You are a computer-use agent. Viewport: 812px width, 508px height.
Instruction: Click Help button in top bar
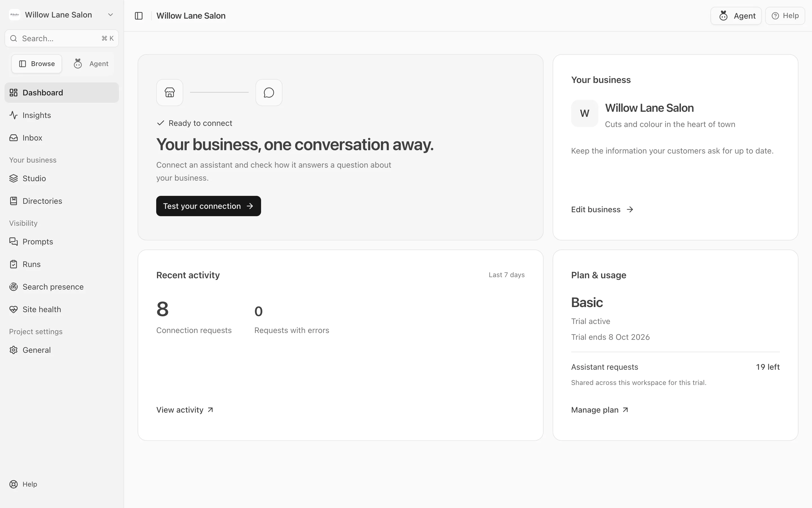pos(785,16)
